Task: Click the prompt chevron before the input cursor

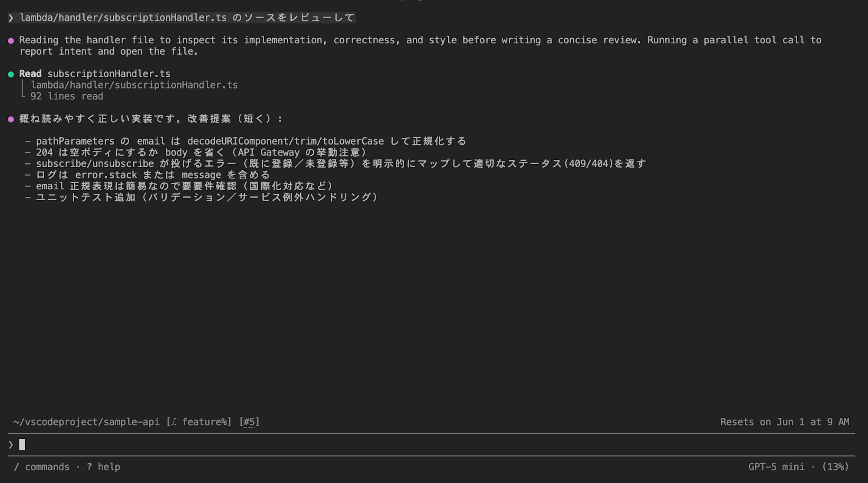Action: (x=11, y=445)
